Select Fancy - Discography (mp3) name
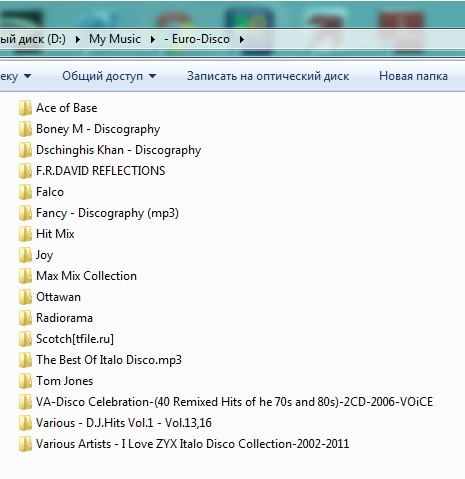 coord(107,213)
